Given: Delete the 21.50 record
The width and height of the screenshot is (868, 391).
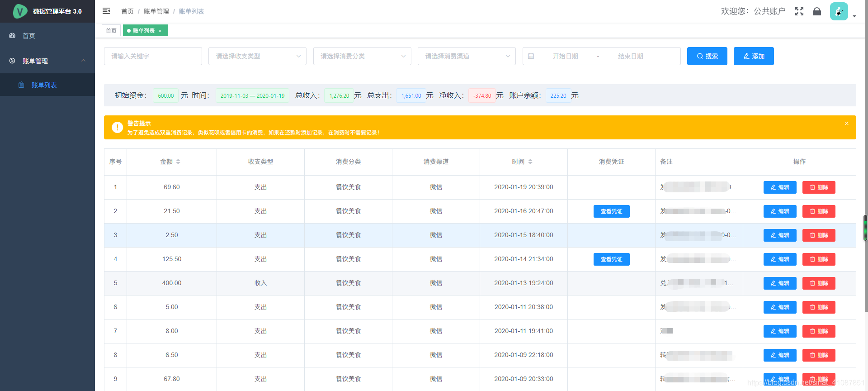Looking at the screenshot, I should 819,211.
